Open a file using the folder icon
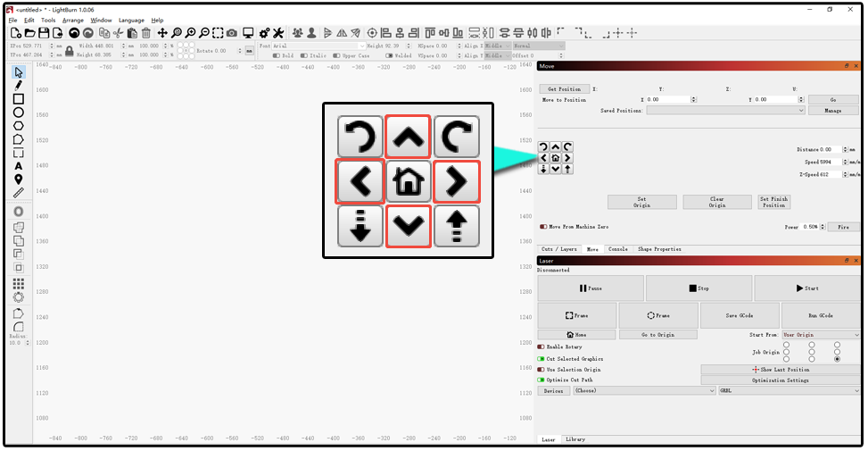 point(30,33)
